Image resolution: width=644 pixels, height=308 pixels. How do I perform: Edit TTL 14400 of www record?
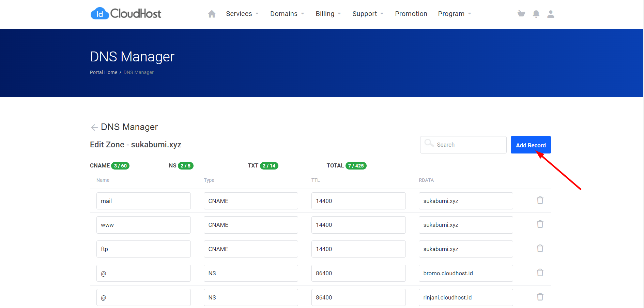coord(358,225)
